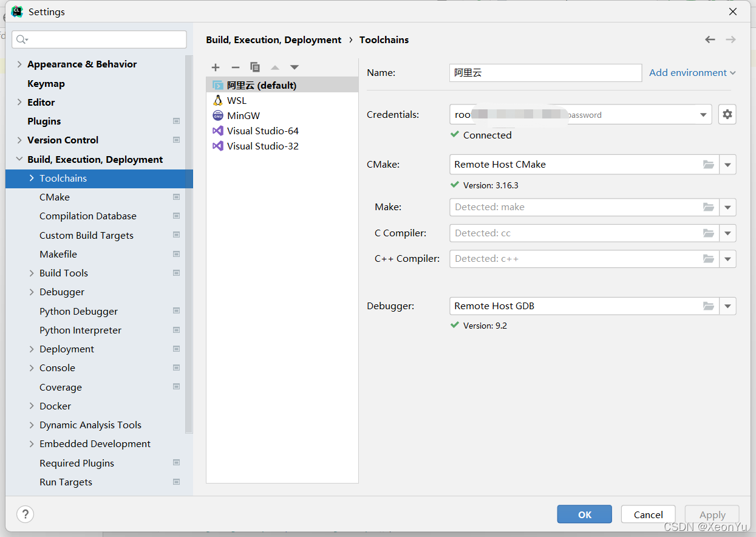Click Cancel to discard changes
The image size is (756, 537).
point(649,515)
